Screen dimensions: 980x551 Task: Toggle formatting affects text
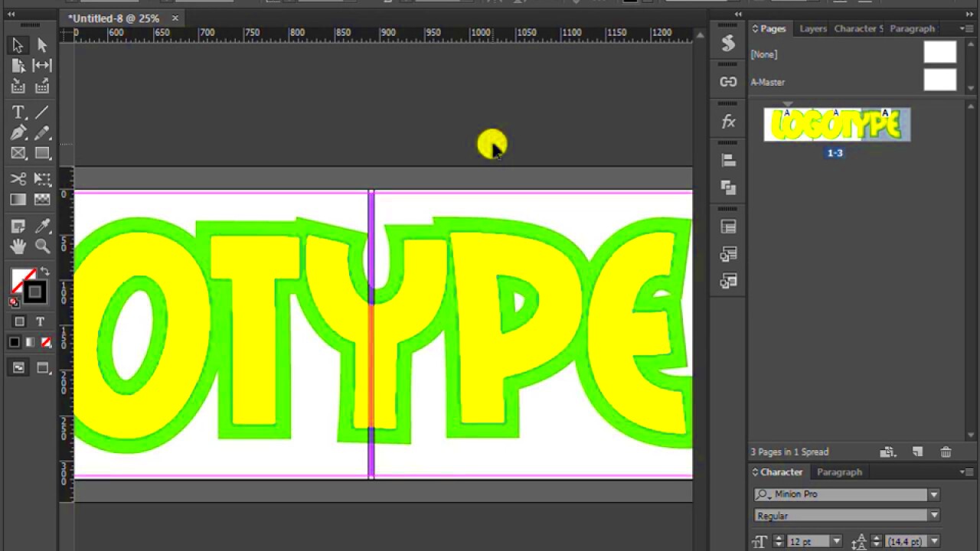pos(40,321)
